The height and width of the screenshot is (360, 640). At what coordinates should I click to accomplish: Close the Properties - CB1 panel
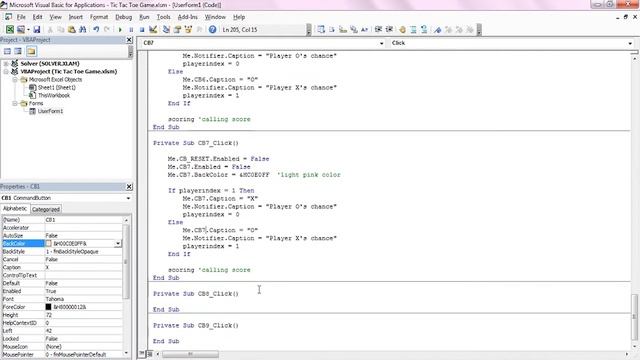coord(129,187)
